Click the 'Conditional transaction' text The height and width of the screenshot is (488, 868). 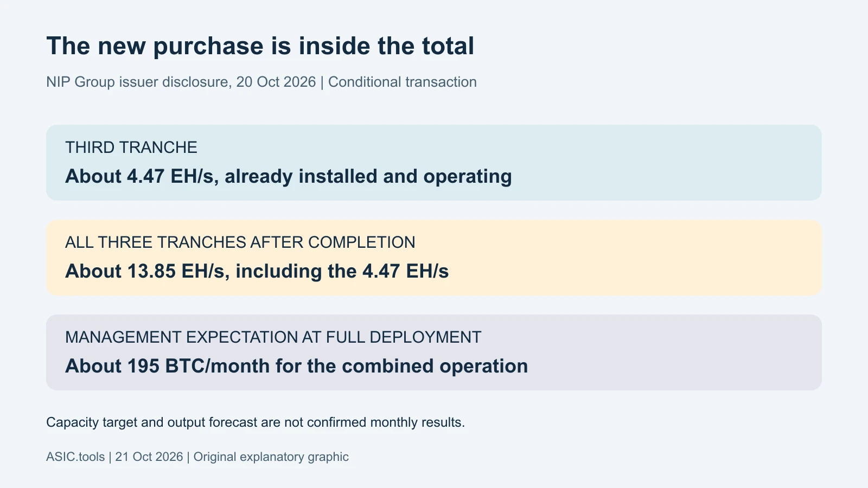pos(403,82)
